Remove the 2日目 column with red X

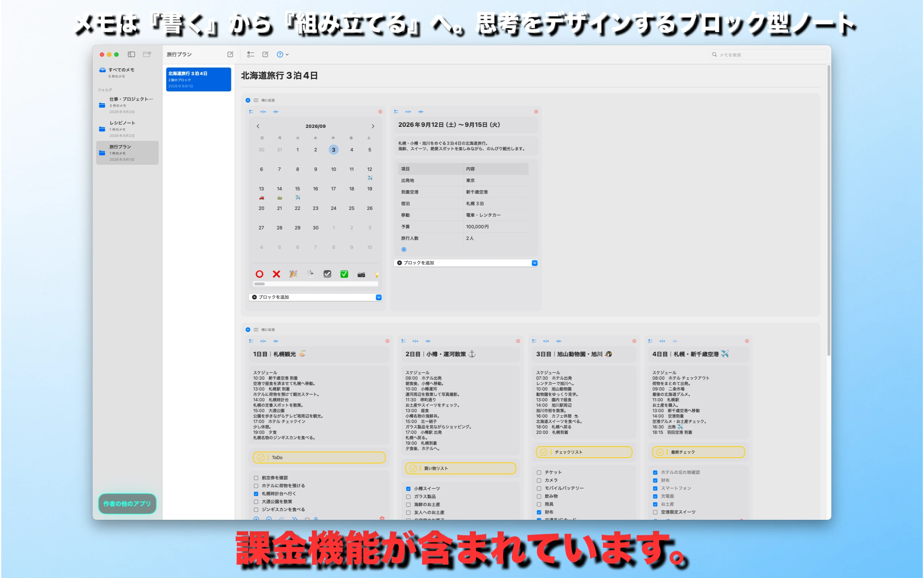[x=518, y=341]
